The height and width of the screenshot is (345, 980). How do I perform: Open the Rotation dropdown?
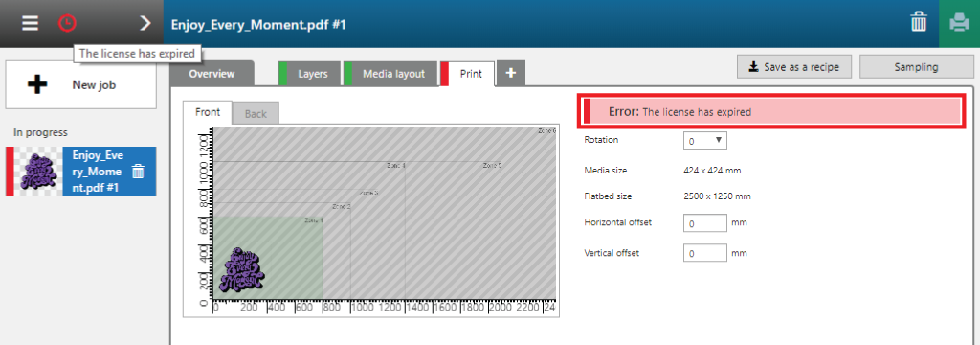click(705, 141)
